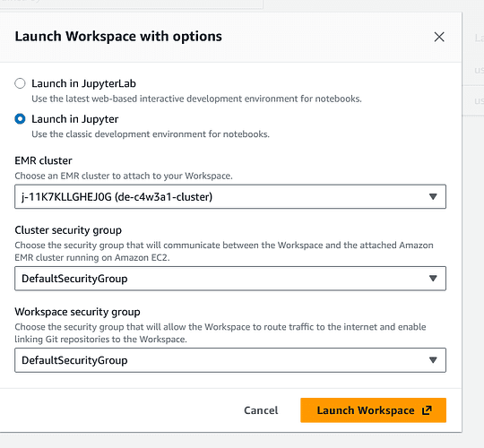Click the Cluster security group dropdown arrow

tap(433, 279)
